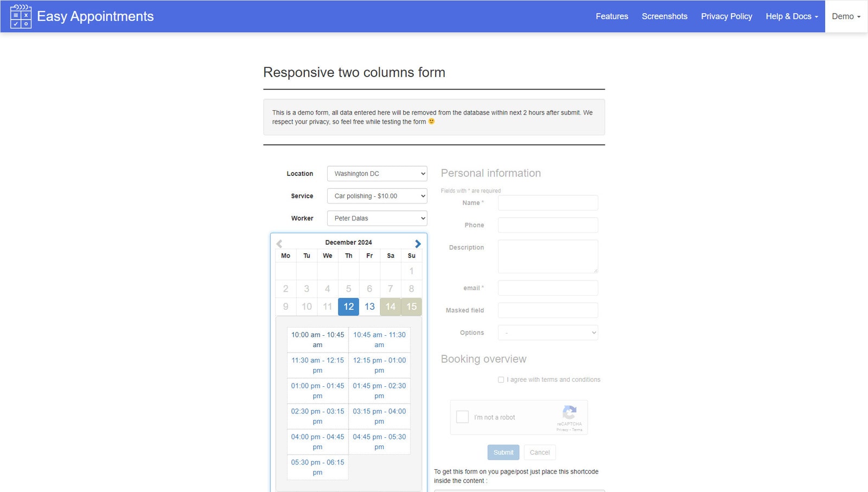Open the Screenshots page
868x492 pixels.
[x=665, y=16]
